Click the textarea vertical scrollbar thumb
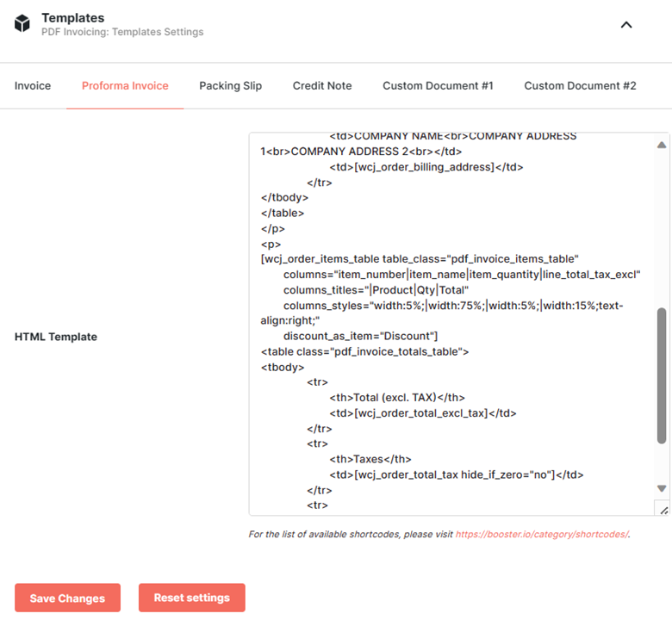This screenshot has height=626, width=672. pyautogui.click(x=662, y=375)
